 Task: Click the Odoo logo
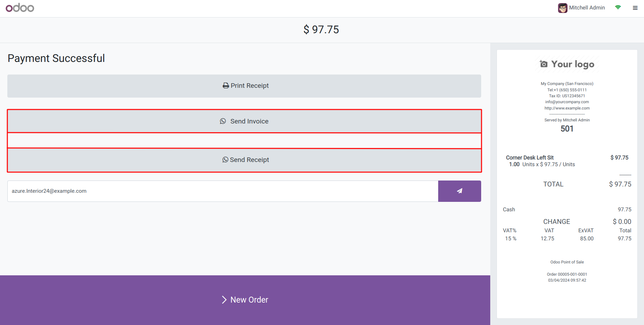(x=20, y=8)
